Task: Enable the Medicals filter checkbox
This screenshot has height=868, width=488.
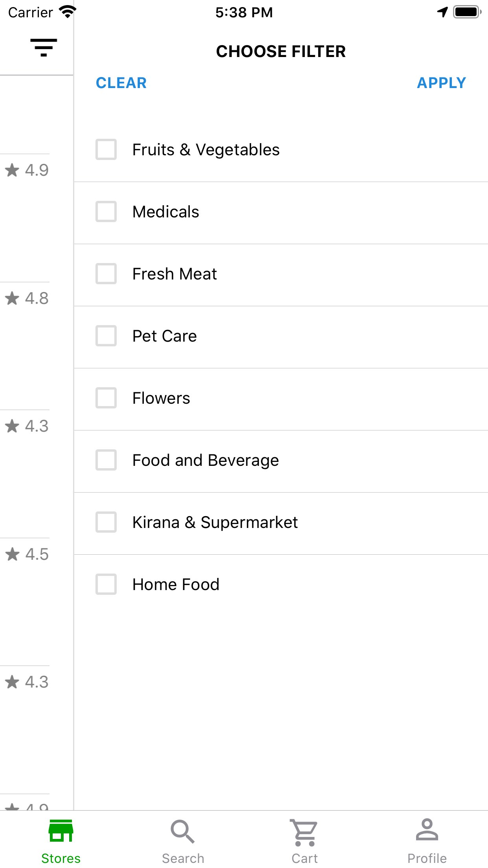Action: (x=106, y=211)
